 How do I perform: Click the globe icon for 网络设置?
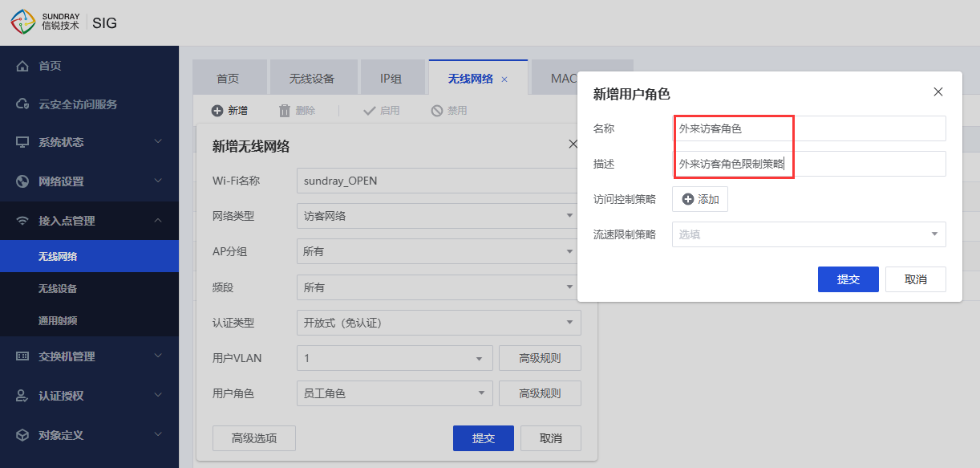click(x=22, y=181)
